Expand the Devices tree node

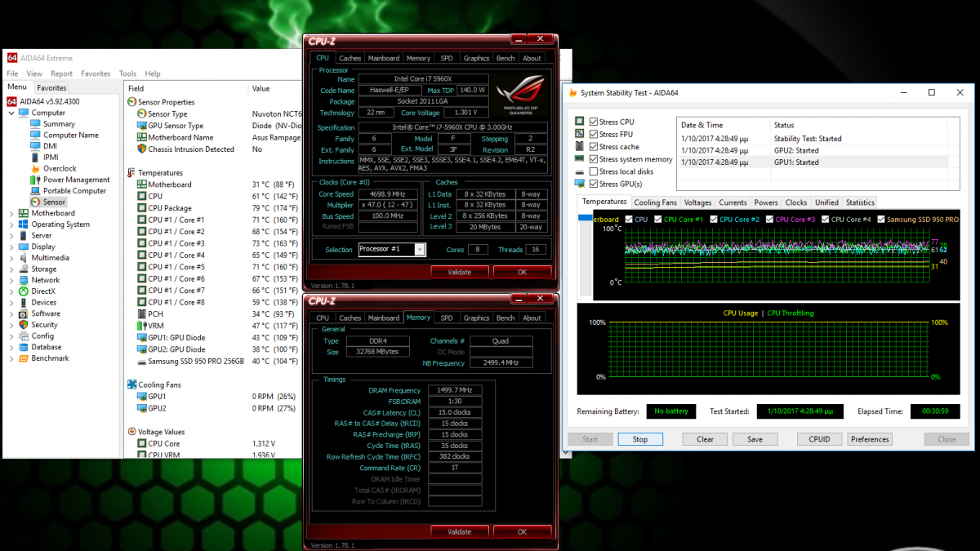(x=11, y=303)
